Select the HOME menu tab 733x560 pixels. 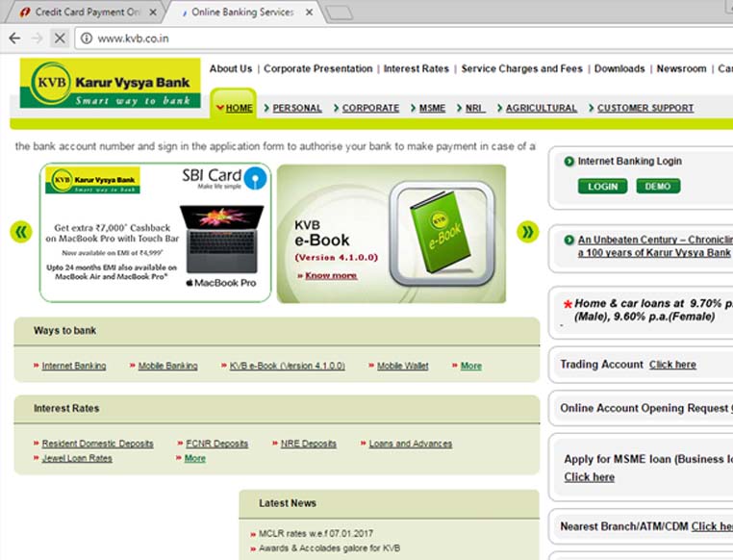pos(239,108)
